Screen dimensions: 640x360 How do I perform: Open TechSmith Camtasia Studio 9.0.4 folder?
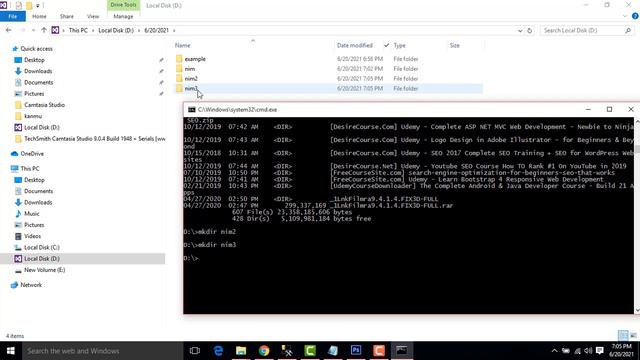click(94, 139)
